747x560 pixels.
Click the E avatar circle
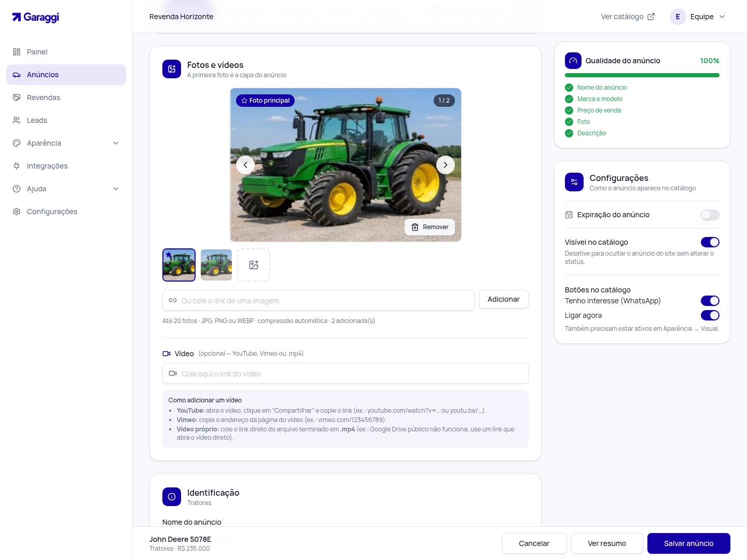pyautogui.click(x=678, y=17)
